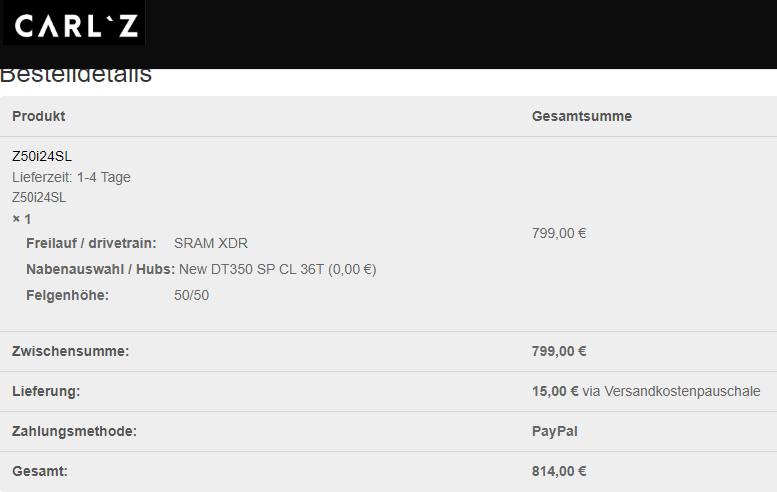Image resolution: width=777 pixels, height=492 pixels.
Task: Click the Produkt column header
Action: [x=39, y=116]
